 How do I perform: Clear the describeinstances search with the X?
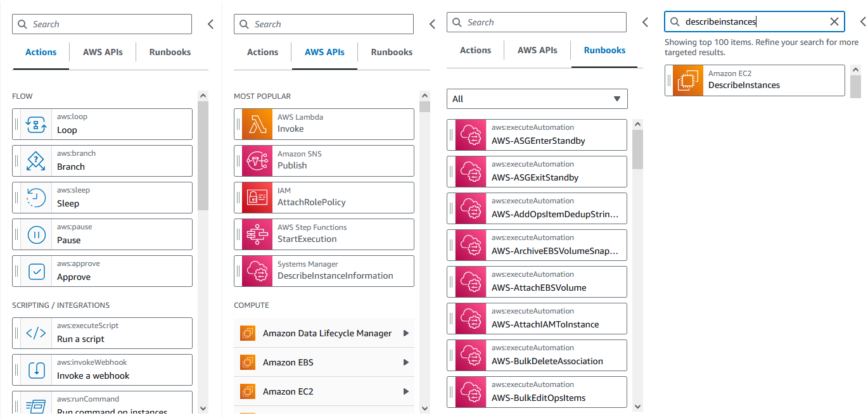coord(834,22)
